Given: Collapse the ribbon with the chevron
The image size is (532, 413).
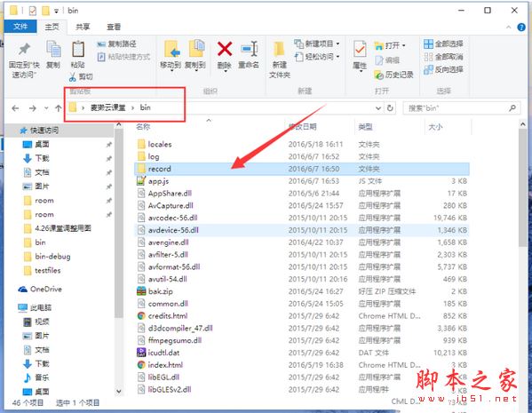Looking at the screenshot, I should point(509,28).
